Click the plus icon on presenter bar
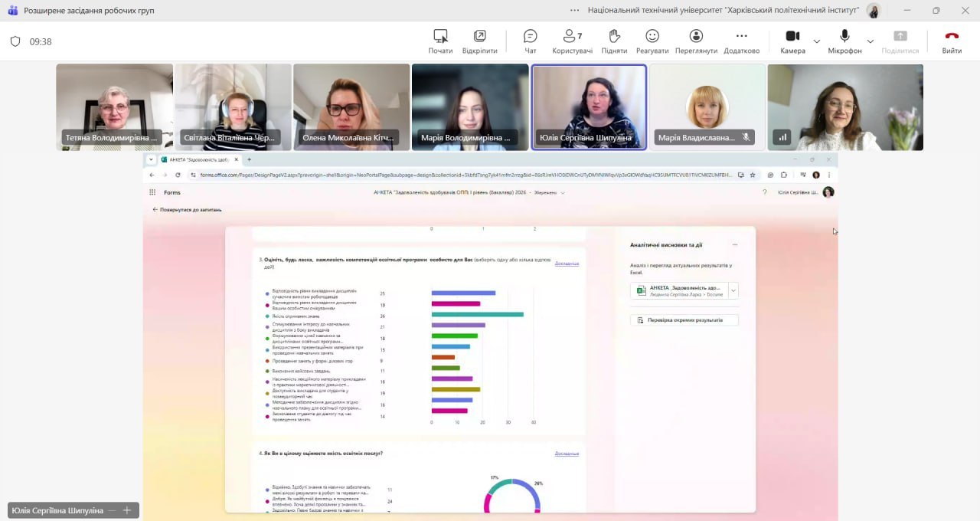 [127, 510]
